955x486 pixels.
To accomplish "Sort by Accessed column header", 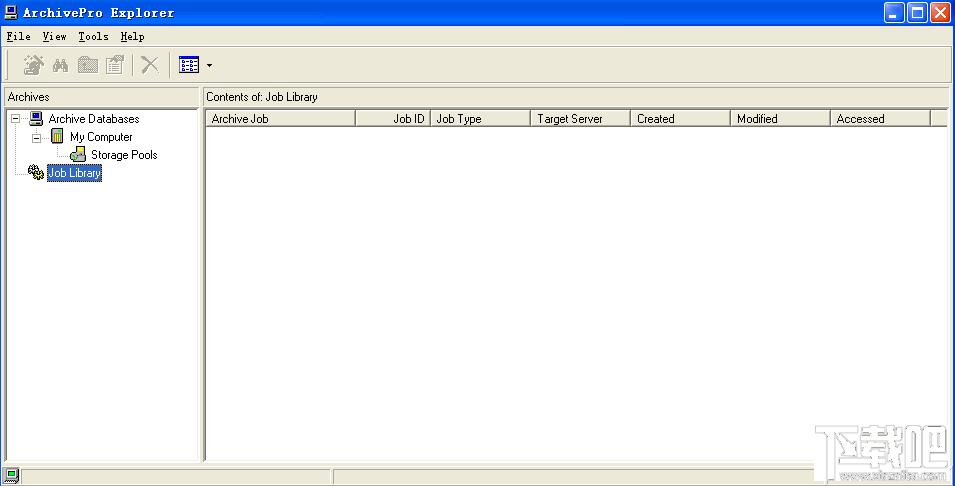I will (880, 119).
